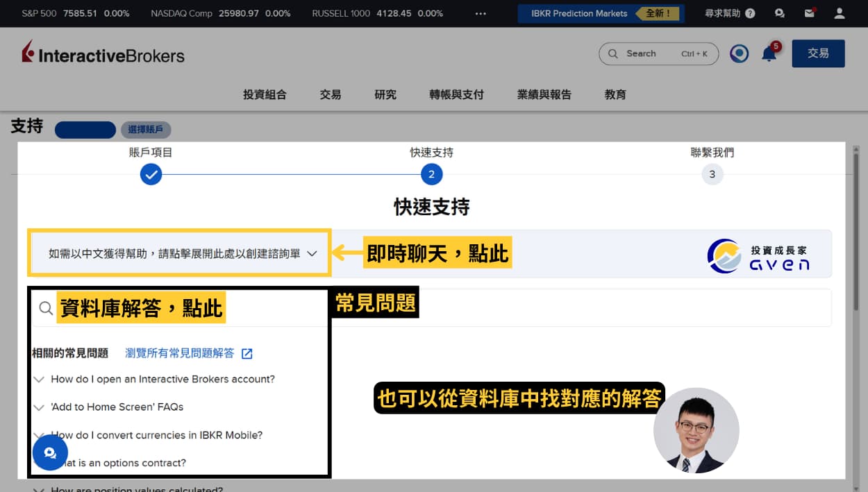Open 交易 navigation menu item

[x=331, y=95]
